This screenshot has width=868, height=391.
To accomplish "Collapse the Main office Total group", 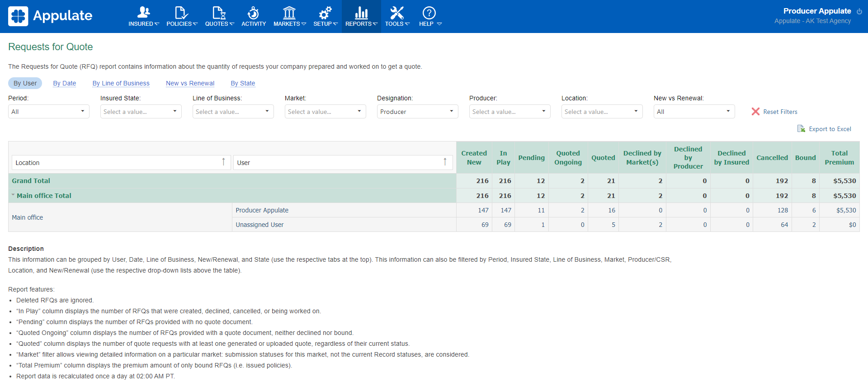I will (x=13, y=195).
